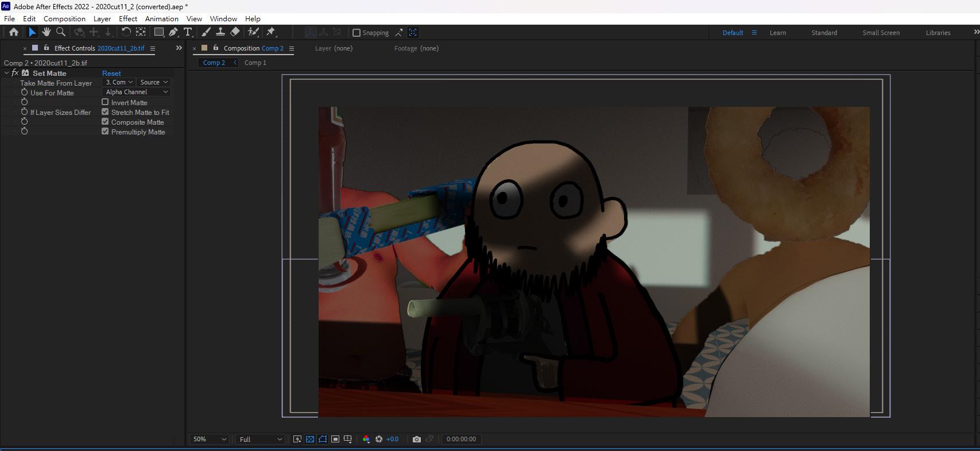Open the Default workspace menu icon
This screenshot has height=451, width=980.
tap(754, 33)
